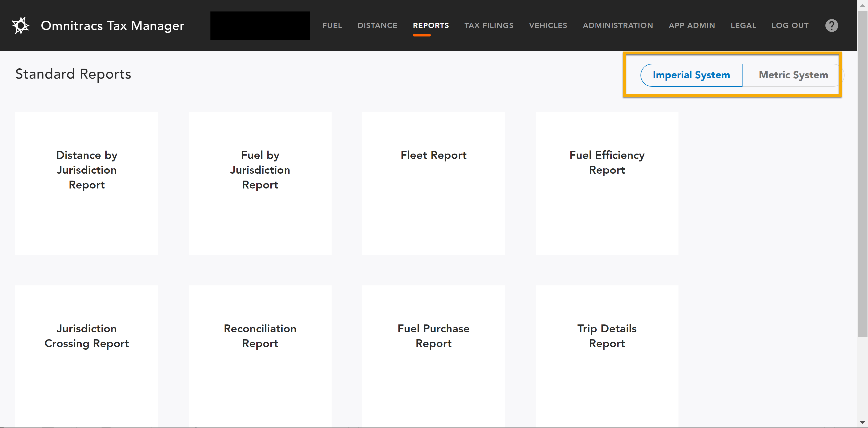Navigate to Vehicles
Viewport: 868px width, 428px height.
548,26
